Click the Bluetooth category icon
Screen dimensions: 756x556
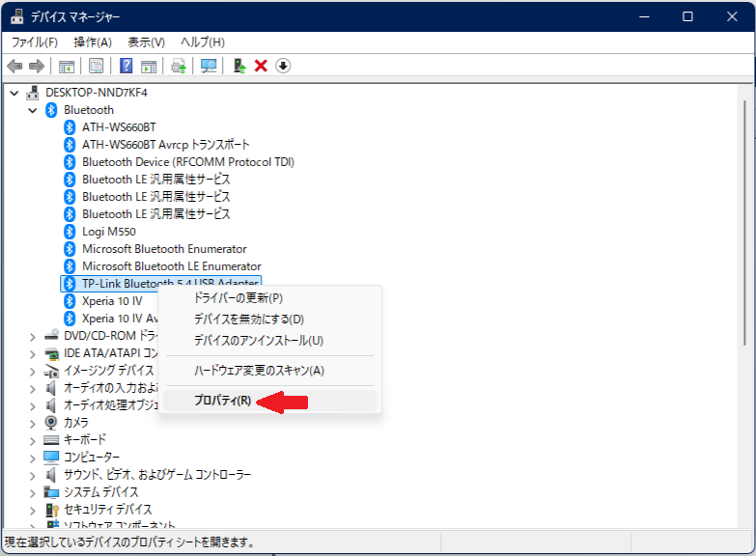click(51, 110)
